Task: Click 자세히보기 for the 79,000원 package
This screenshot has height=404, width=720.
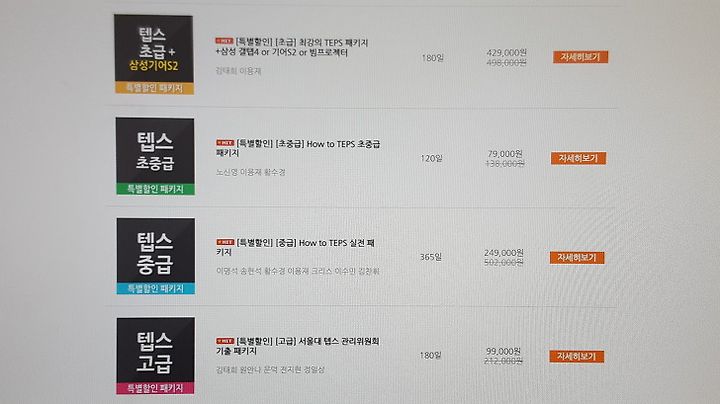Action: point(578,158)
